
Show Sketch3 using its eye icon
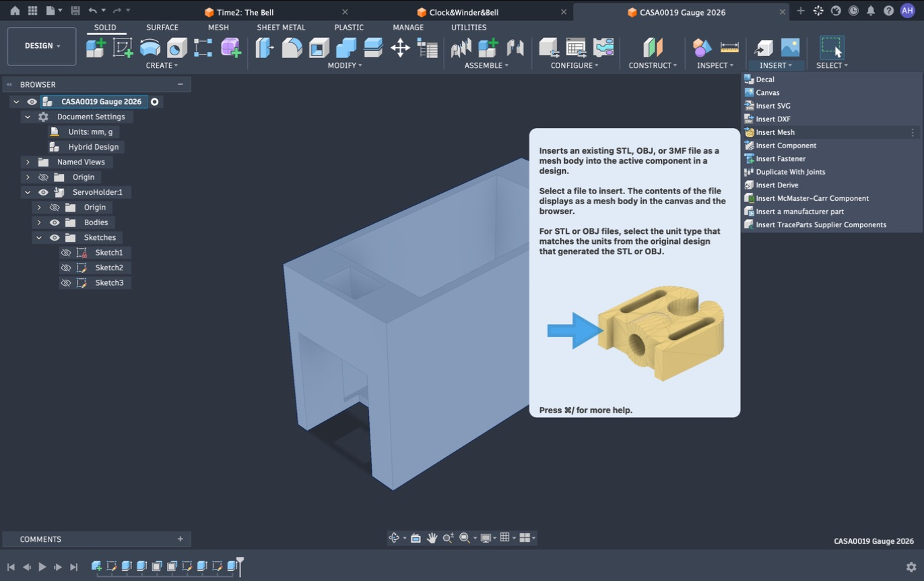click(65, 283)
